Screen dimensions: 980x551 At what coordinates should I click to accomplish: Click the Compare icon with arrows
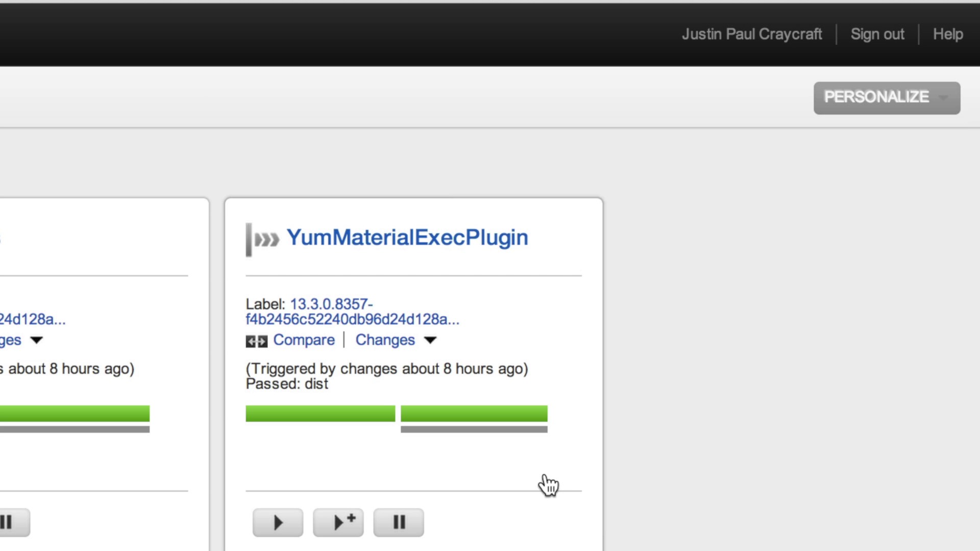click(256, 341)
